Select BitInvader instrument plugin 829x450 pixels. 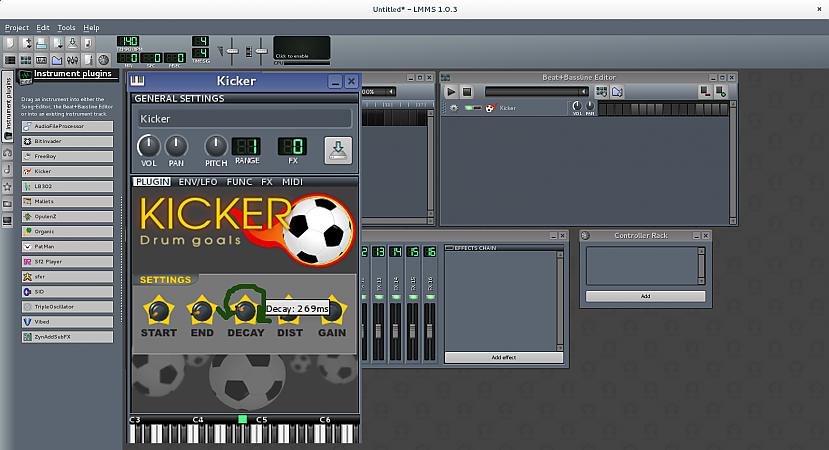pos(67,141)
